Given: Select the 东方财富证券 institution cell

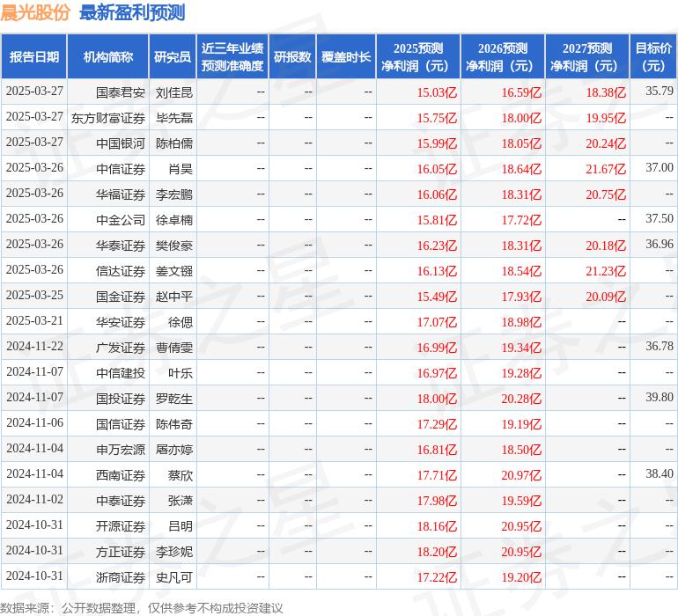Looking at the screenshot, I should point(108,118).
